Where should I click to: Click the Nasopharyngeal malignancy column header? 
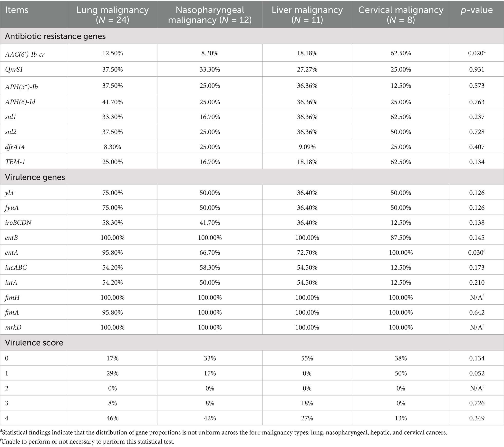click(210, 15)
